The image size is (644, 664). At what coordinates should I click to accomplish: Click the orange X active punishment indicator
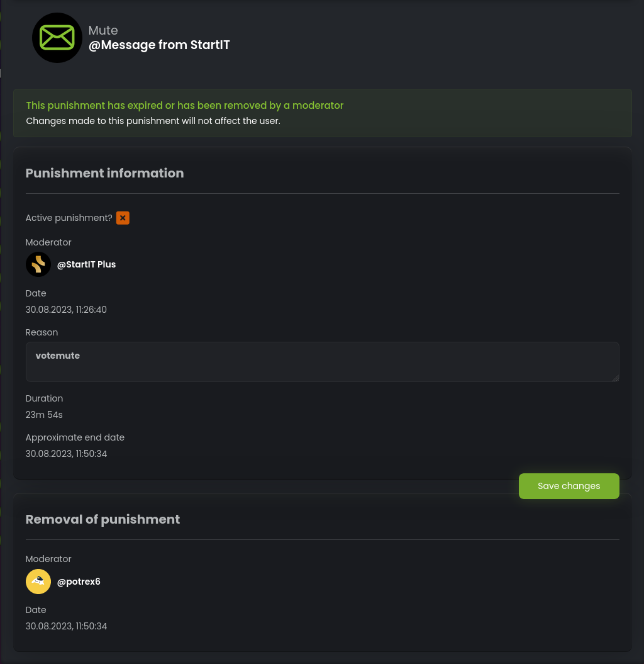[x=123, y=218]
